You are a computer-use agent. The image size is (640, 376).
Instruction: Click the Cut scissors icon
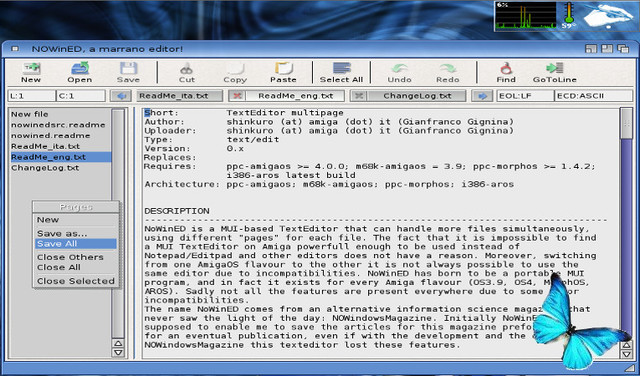click(187, 72)
